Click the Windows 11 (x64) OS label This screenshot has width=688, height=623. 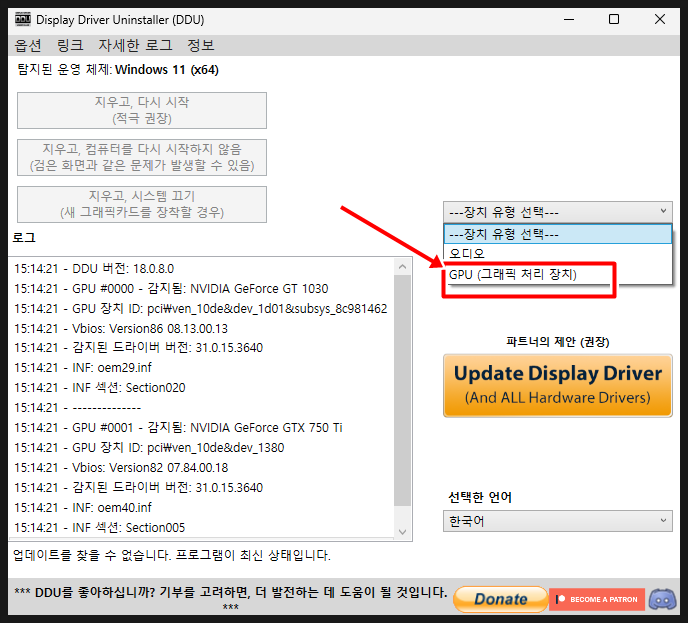point(167,70)
